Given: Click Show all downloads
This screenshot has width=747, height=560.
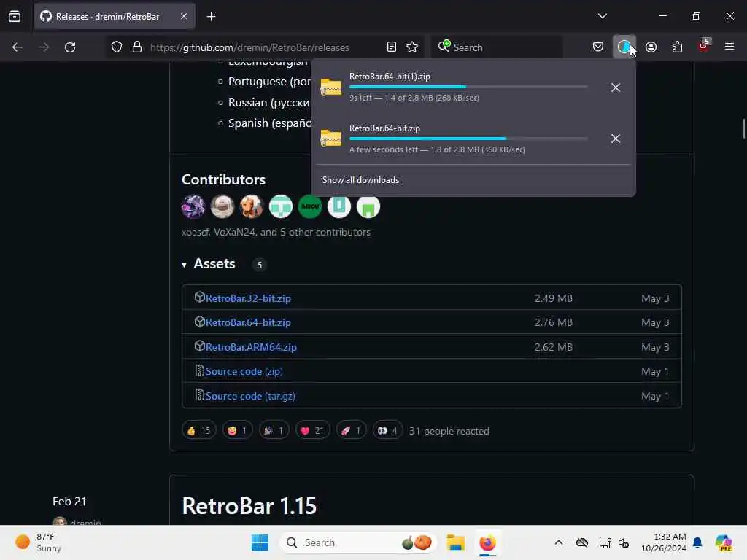Looking at the screenshot, I should pyautogui.click(x=360, y=180).
